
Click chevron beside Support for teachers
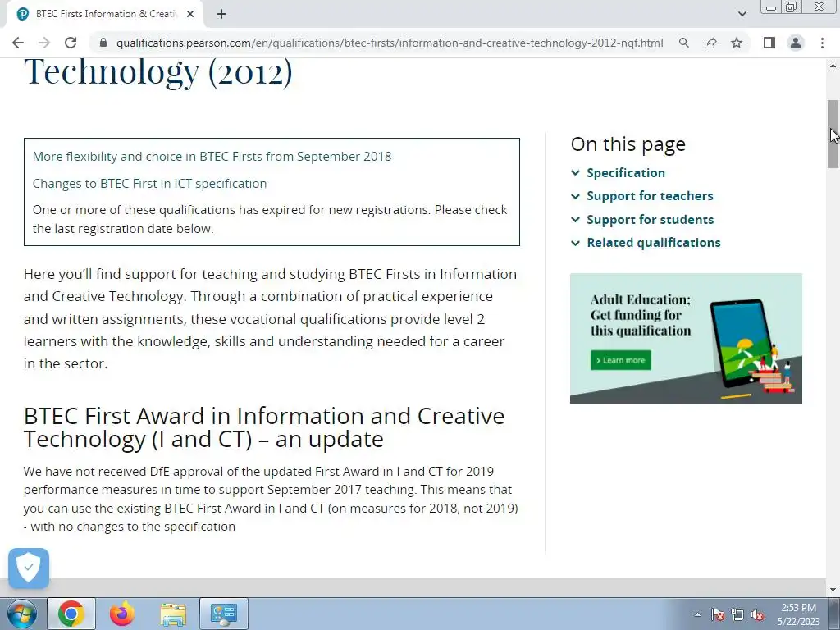pyautogui.click(x=575, y=196)
